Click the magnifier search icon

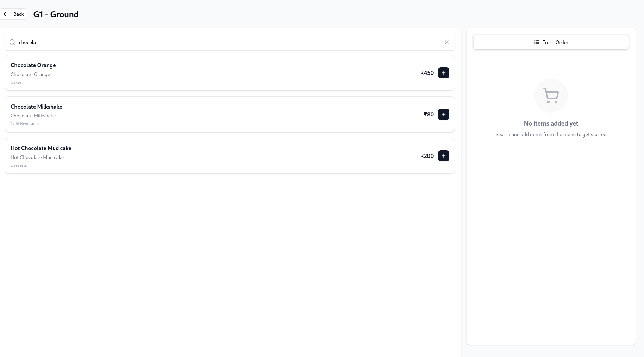tap(12, 42)
